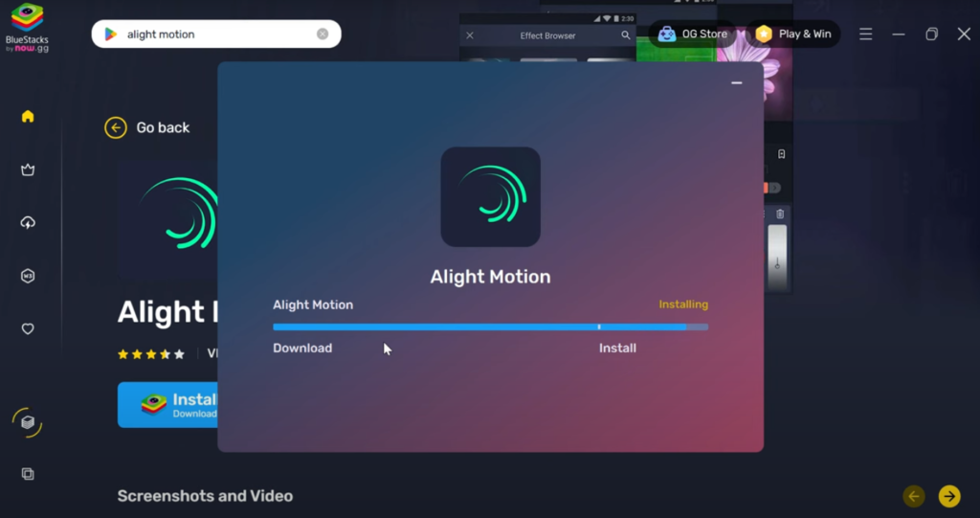This screenshot has height=518, width=980.
Task: Click the Go back button
Action: click(x=147, y=127)
